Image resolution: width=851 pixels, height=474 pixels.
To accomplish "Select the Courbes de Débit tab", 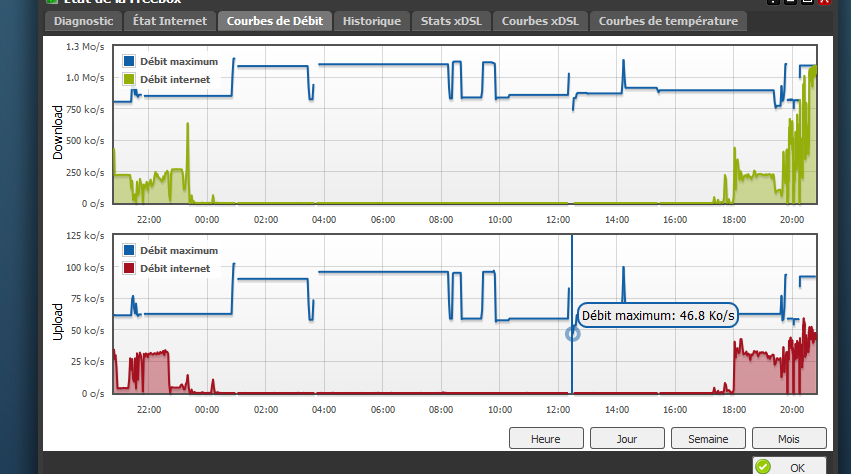I will 275,21.
